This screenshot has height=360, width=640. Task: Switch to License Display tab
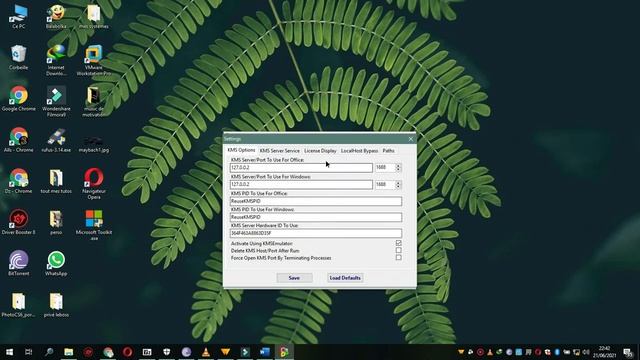coord(320,151)
